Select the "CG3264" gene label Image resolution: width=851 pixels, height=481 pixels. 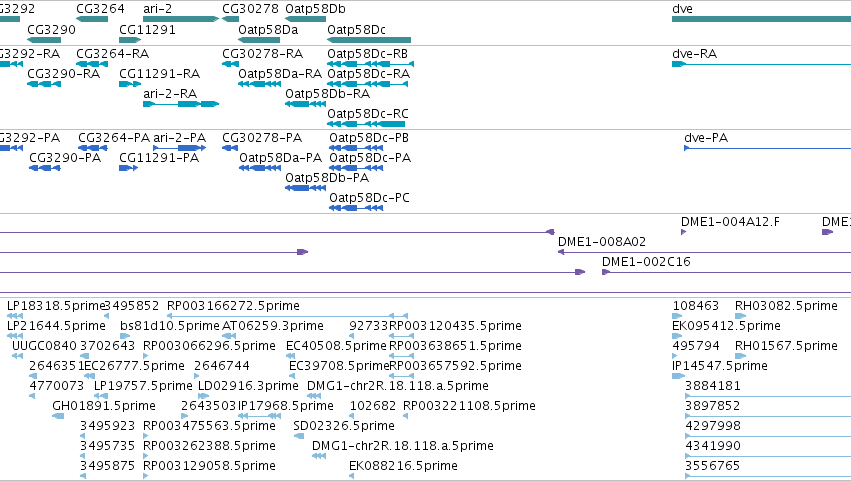[100, 9]
